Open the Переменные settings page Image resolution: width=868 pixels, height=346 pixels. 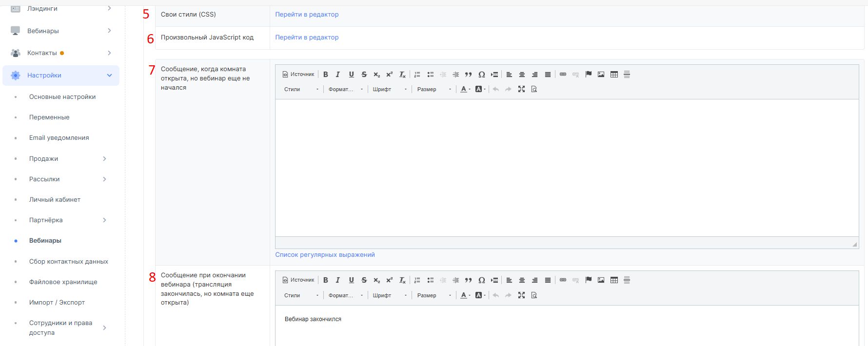(49, 117)
